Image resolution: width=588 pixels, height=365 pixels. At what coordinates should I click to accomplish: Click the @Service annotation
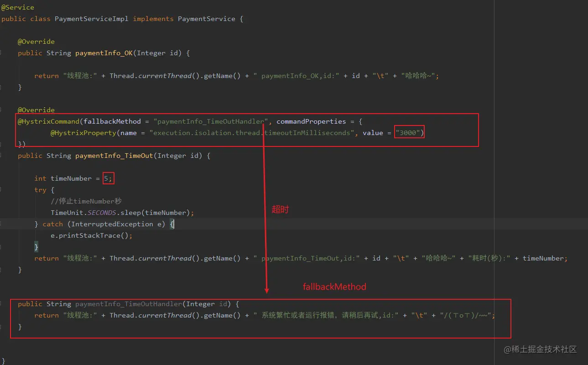coord(18,7)
